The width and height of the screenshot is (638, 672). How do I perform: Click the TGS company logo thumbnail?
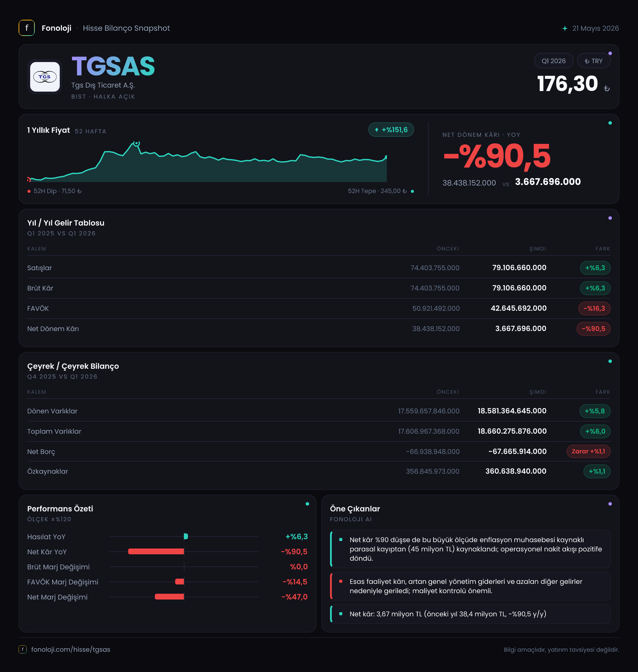tap(45, 77)
